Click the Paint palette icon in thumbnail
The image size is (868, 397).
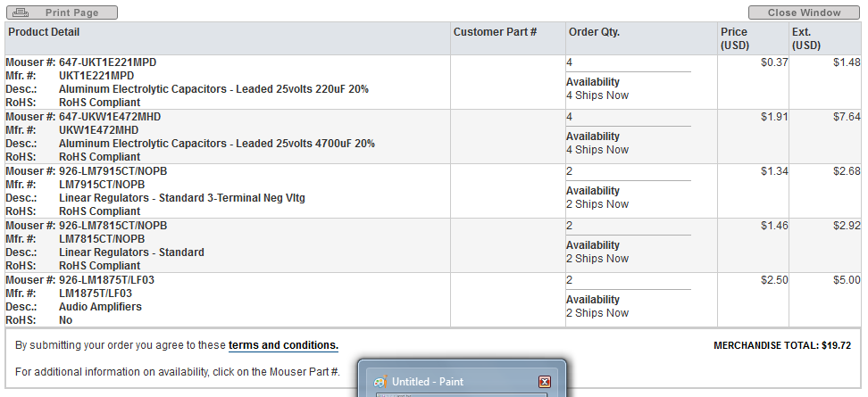coord(380,382)
